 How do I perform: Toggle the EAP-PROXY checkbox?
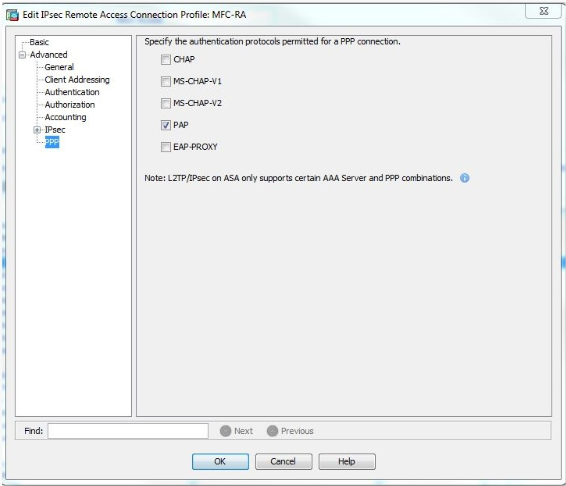pos(166,147)
